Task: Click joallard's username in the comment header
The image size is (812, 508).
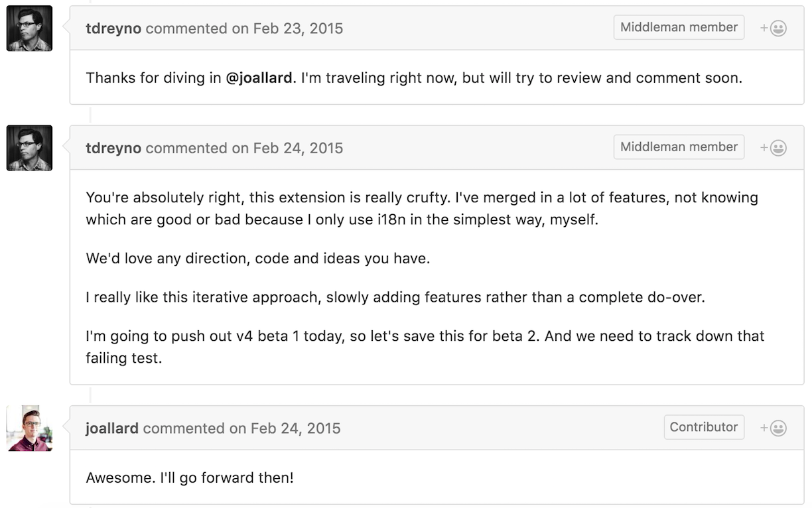Action: [111, 428]
